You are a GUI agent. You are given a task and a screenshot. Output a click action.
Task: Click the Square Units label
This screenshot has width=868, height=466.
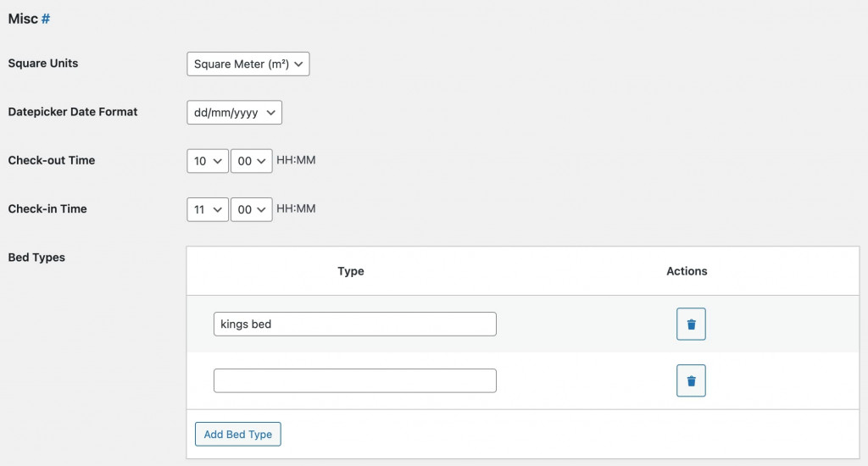(x=43, y=64)
